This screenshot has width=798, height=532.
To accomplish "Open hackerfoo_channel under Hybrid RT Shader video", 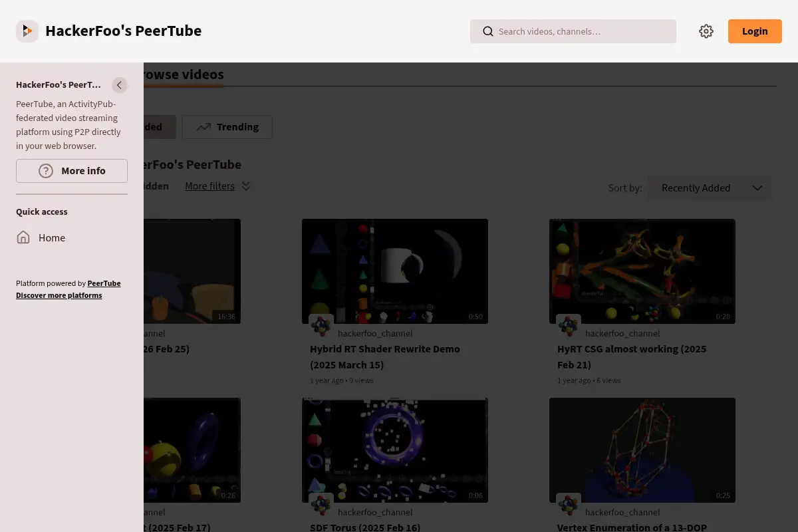I will point(375,333).
